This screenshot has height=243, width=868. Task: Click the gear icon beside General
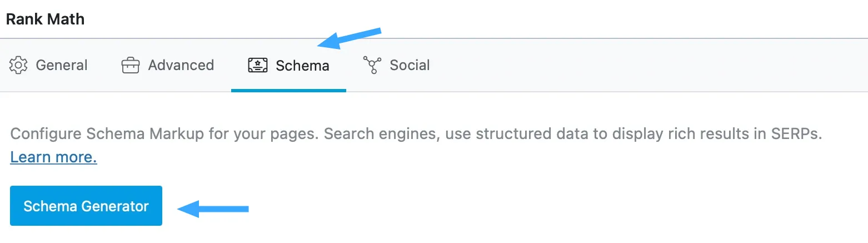[x=18, y=65]
